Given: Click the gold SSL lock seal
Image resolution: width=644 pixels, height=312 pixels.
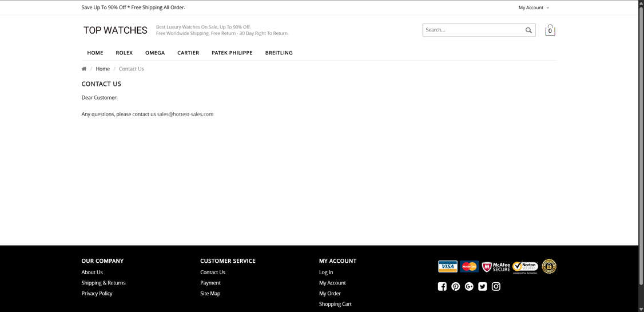Looking at the screenshot, I should (x=549, y=266).
